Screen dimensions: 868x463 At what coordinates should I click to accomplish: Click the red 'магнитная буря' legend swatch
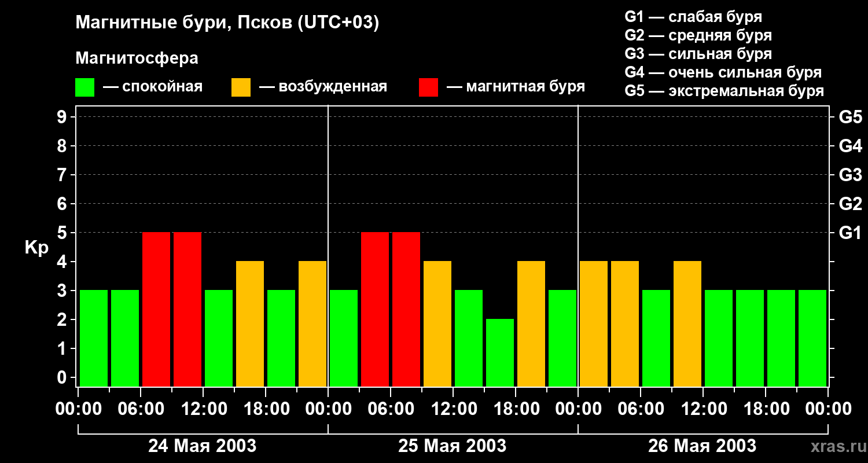point(428,87)
